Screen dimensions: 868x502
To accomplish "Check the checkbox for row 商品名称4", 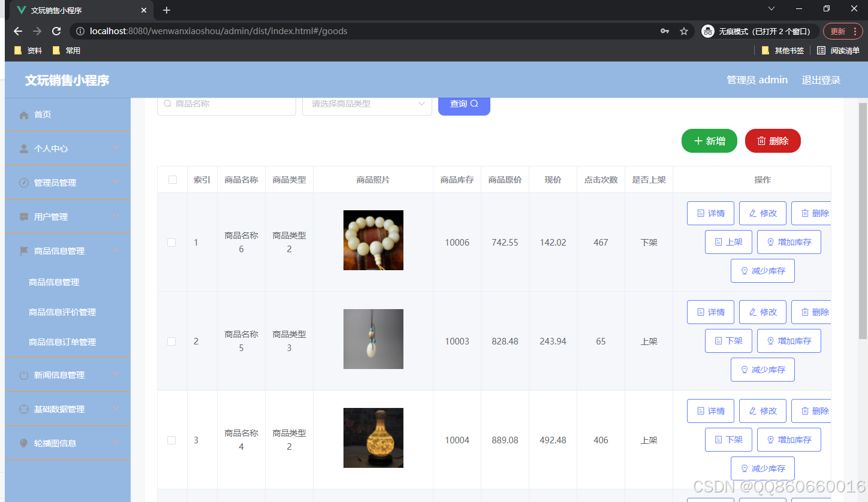I will click(171, 440).
